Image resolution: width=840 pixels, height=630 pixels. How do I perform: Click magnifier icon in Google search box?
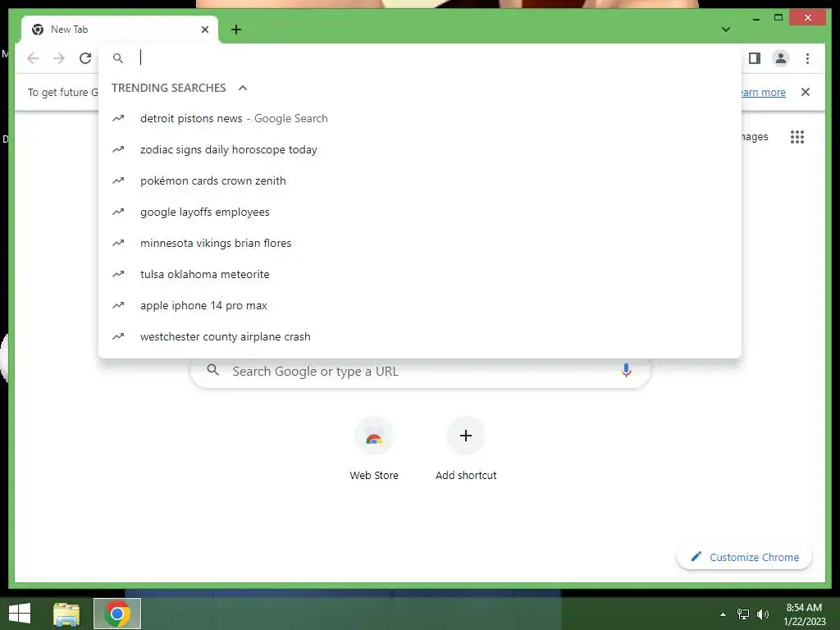[x=212, y=370]
